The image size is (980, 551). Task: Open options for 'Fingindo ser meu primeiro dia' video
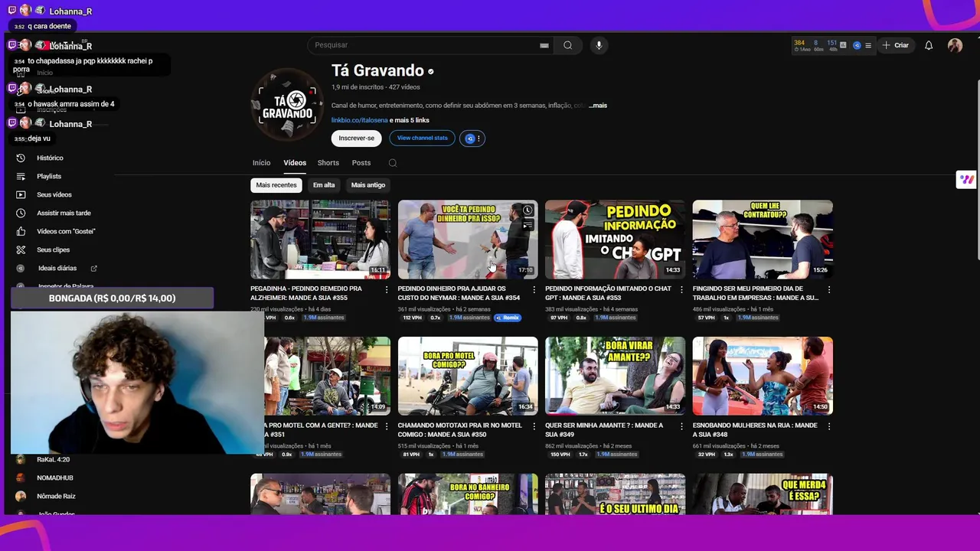pos(828,290)
